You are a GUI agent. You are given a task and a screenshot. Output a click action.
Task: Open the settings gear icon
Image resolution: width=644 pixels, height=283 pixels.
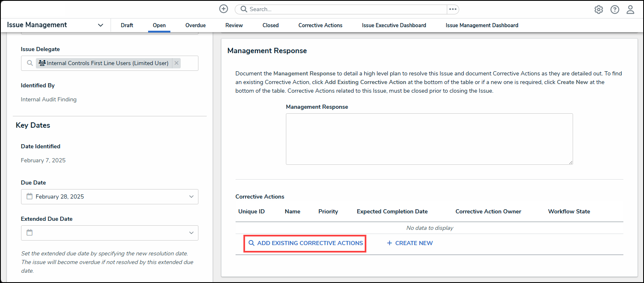[x=599, y=9]
